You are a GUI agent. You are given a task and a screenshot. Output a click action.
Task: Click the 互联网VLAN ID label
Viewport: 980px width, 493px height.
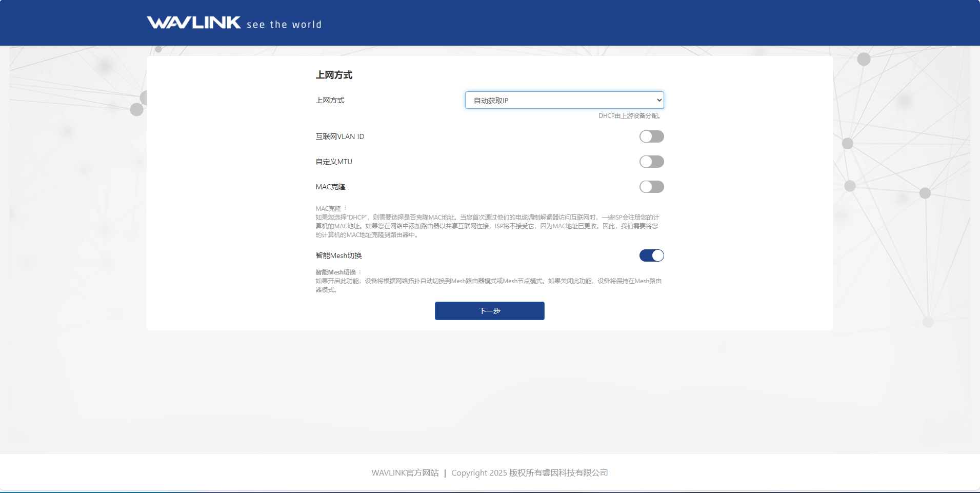tap(340, 136)
